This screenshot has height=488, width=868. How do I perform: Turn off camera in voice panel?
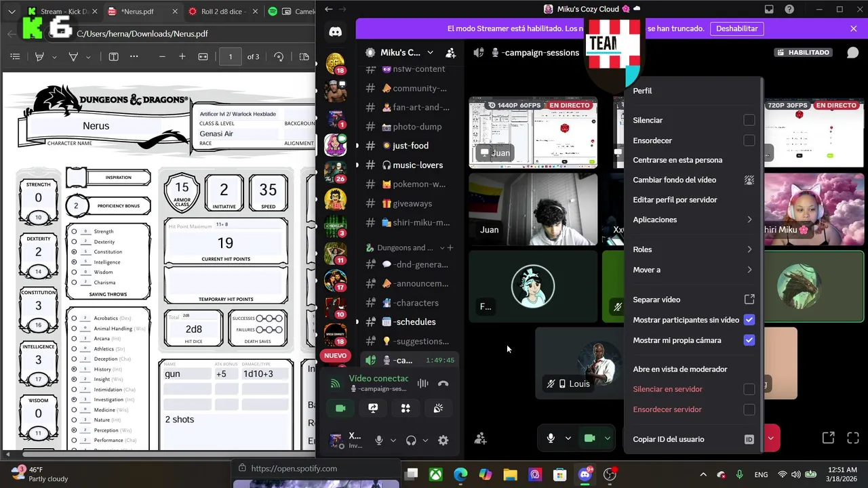pos(340,408)
